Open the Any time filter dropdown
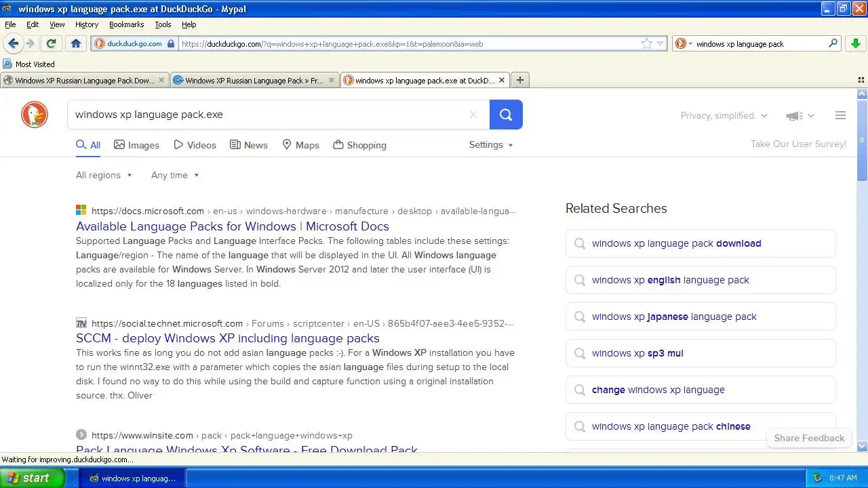This screenshot has height=488, width=868. pyautogui.click(x=175, y=175)
